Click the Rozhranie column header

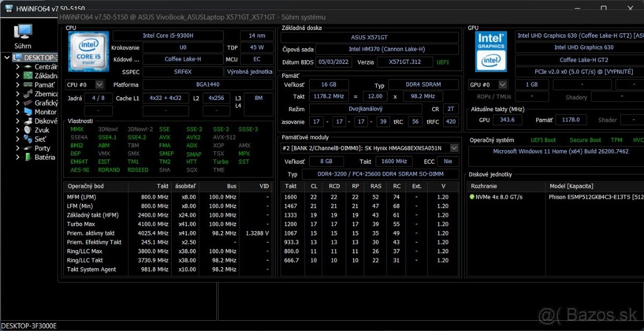tap(483, 186)
